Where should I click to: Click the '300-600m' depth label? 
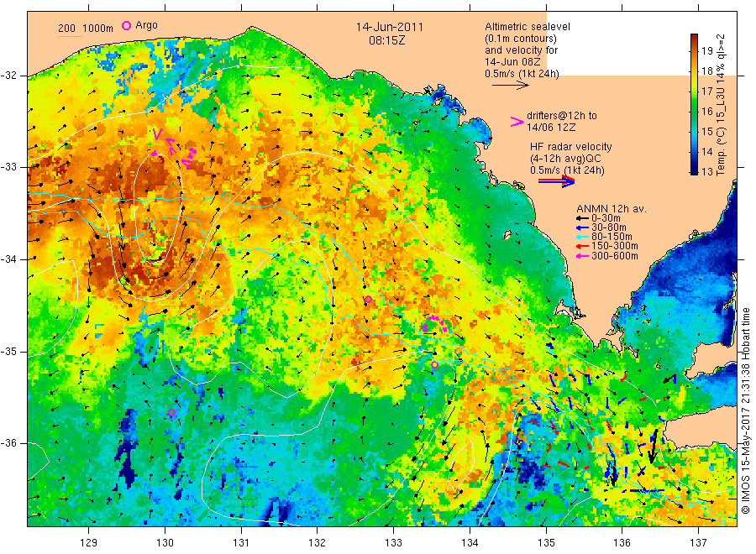point(614,256)
